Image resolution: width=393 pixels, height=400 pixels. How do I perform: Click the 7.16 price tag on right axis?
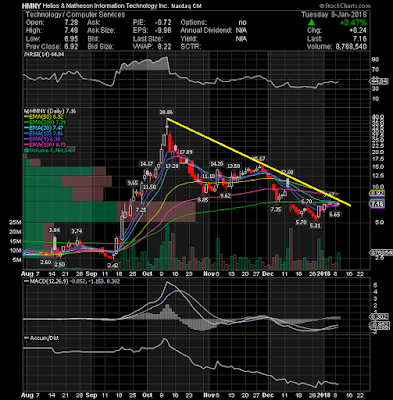click(x=376, y=204)
